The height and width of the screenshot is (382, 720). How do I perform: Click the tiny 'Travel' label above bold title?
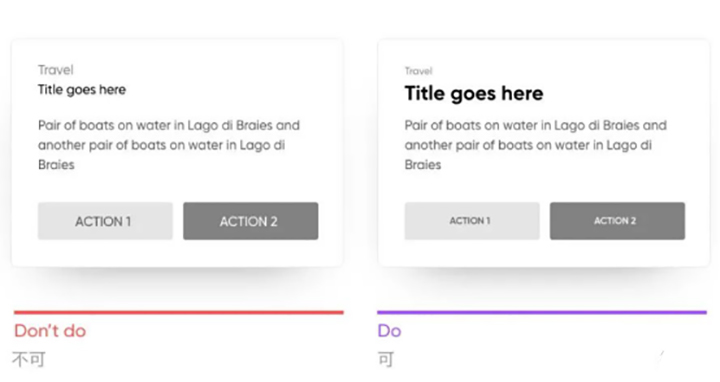(418, 71)
